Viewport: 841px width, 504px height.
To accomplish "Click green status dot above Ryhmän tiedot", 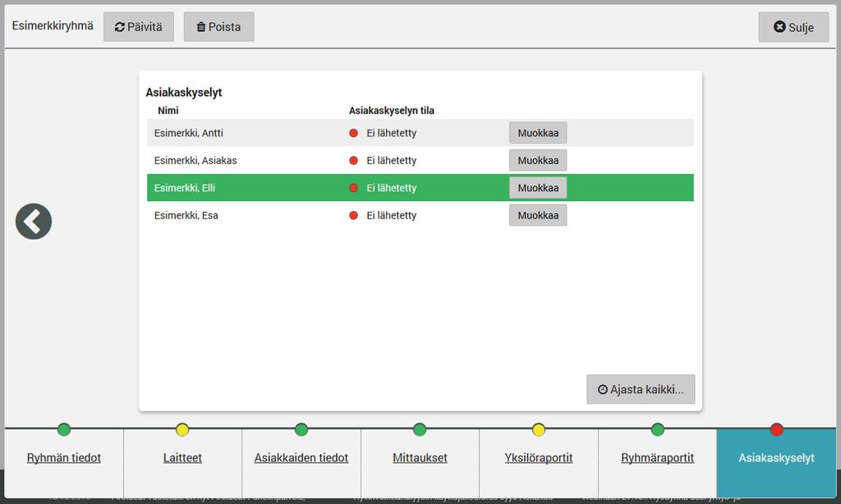I will tap(64, 429).
